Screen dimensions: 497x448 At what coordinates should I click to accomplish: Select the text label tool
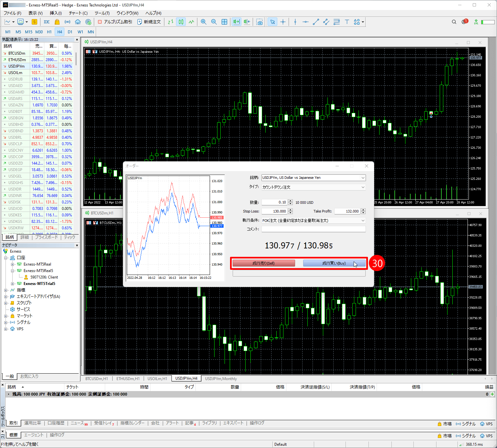point(347,22)
